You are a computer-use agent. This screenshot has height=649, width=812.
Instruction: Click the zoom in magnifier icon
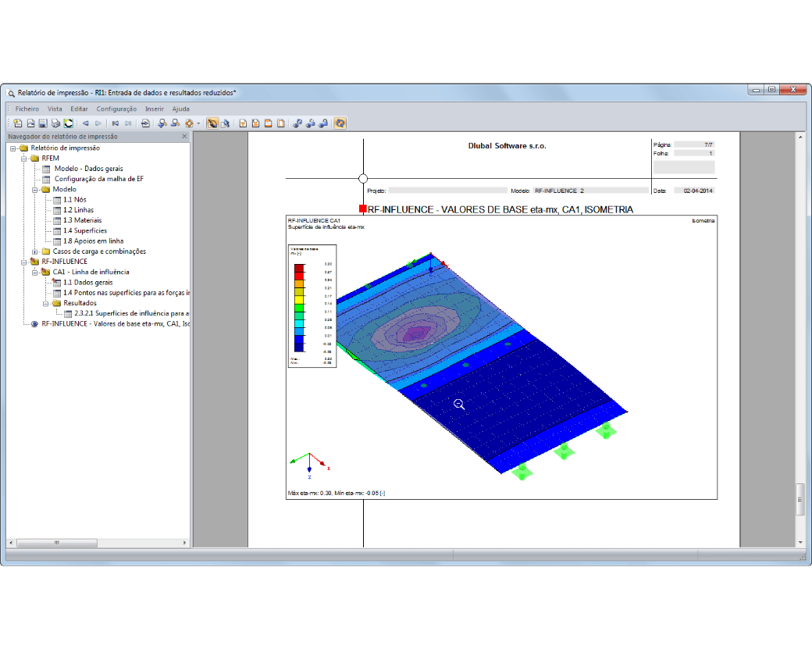pos(162,123)
